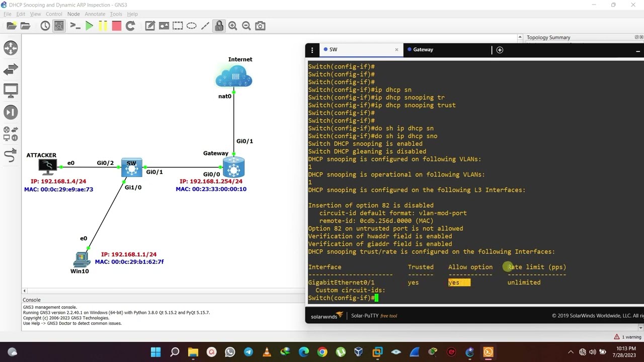Select the Add a link tool
Viewport: 644px width, 362px height.
click(x=11, y=155)
